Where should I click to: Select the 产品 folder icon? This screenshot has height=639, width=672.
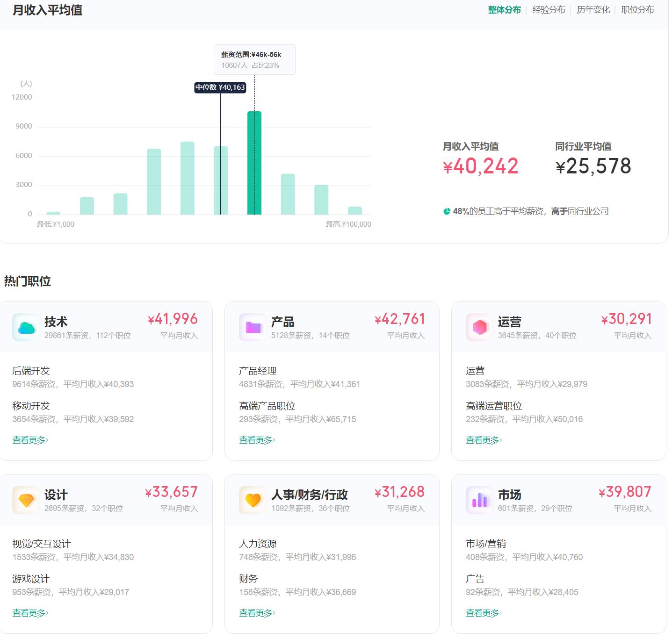[x=252, y=327]
